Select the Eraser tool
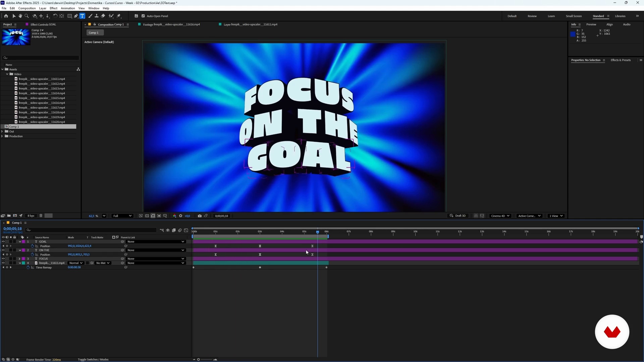 [x=103, y=16]
